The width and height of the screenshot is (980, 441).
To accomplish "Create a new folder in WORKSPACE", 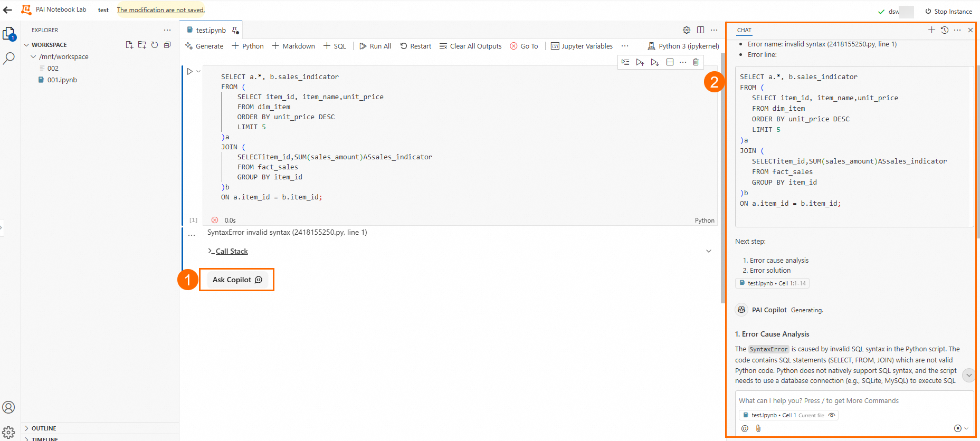I will pos(142,45).
